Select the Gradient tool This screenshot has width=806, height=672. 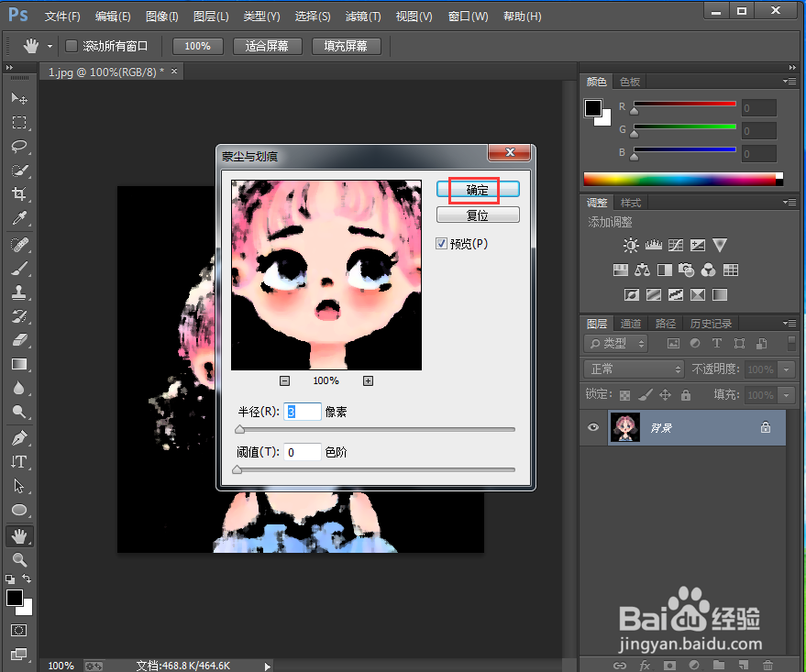point(19,364)
